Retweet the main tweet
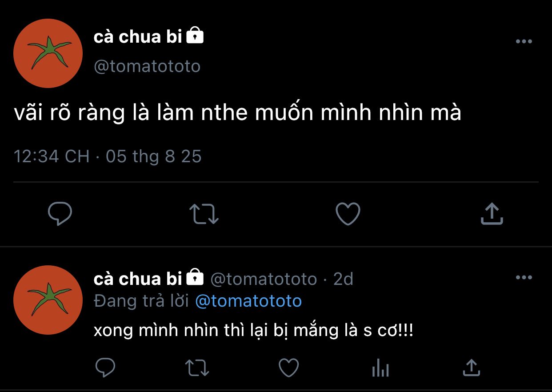Screen dimensions: 552x392 tap(204, 214)
